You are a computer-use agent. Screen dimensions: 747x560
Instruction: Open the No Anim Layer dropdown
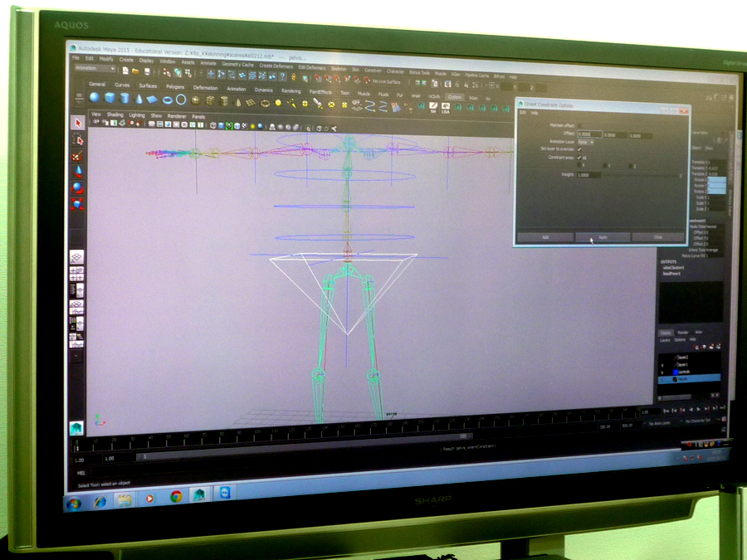661,423
